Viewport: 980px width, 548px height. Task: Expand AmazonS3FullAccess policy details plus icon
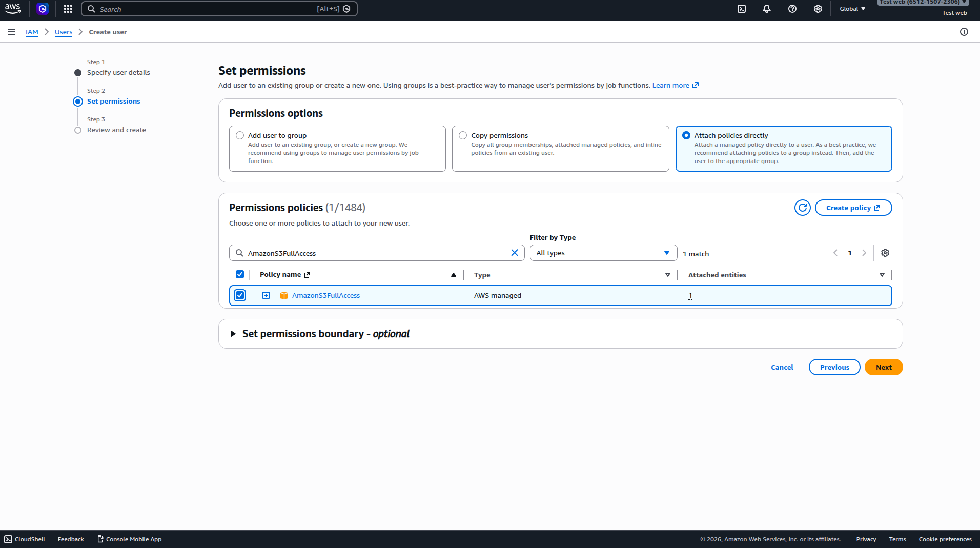266,295
